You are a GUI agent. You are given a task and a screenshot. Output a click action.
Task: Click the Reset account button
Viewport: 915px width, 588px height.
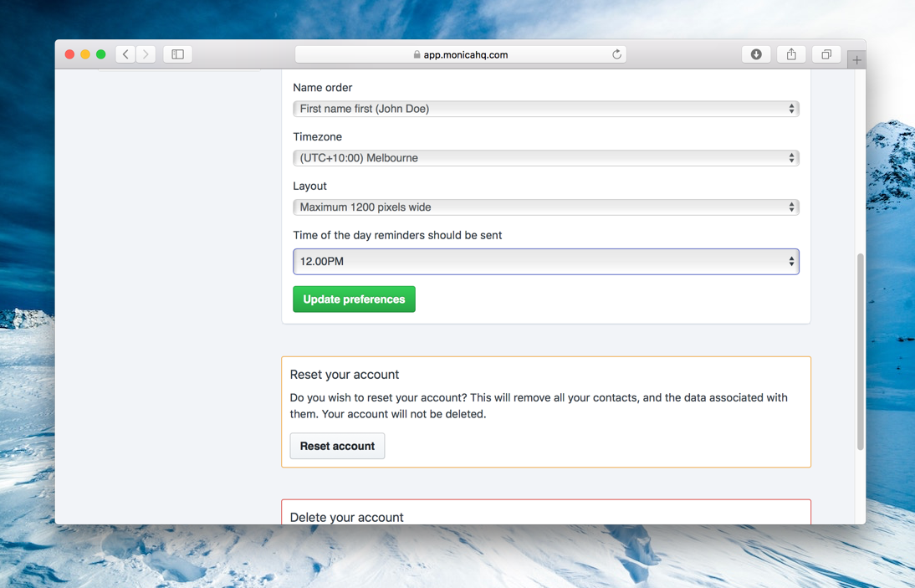pos(337,446)
